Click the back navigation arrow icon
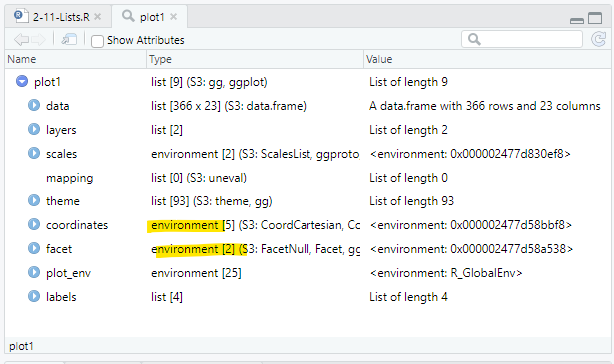The image size is (614, 364). pyautogui.click(x=21, y=40)
